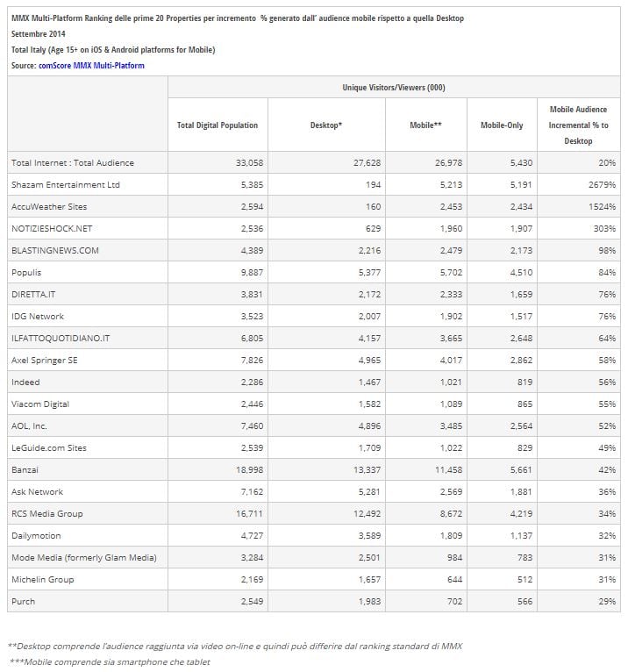Open the comScore MMX Multi-Platform source link
The image size is (628, 672).
click(x=91, y=66)
